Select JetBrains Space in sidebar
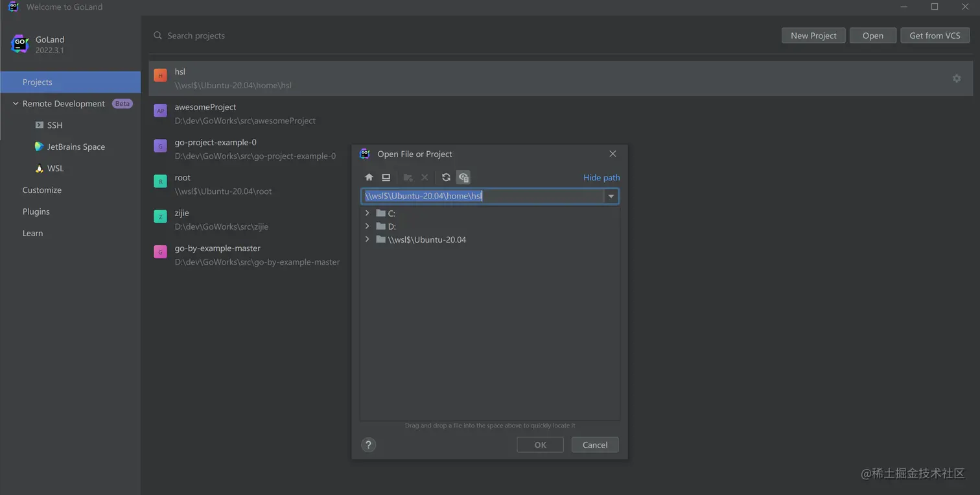The image size is (980, 495). [76, 147]
